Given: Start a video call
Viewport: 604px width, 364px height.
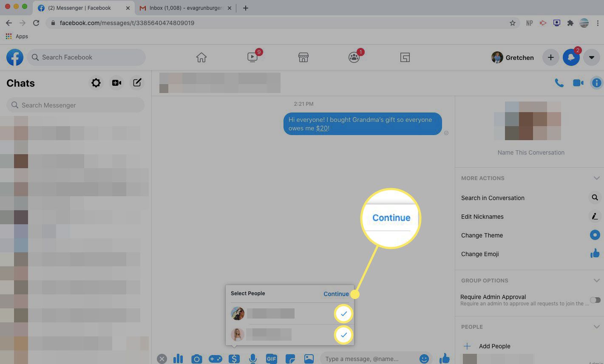Looking at the screenshot, I should pyautogui.click(x=578, y=83).
